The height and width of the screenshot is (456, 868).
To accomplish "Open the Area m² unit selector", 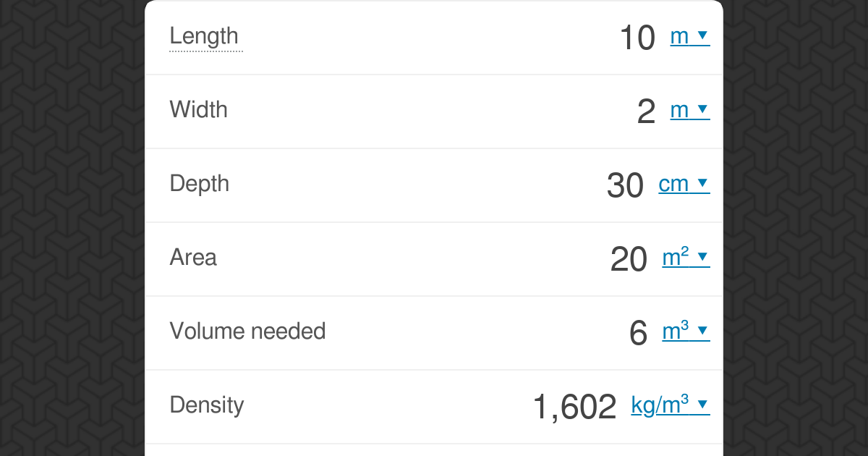I will tap(685, 258).
